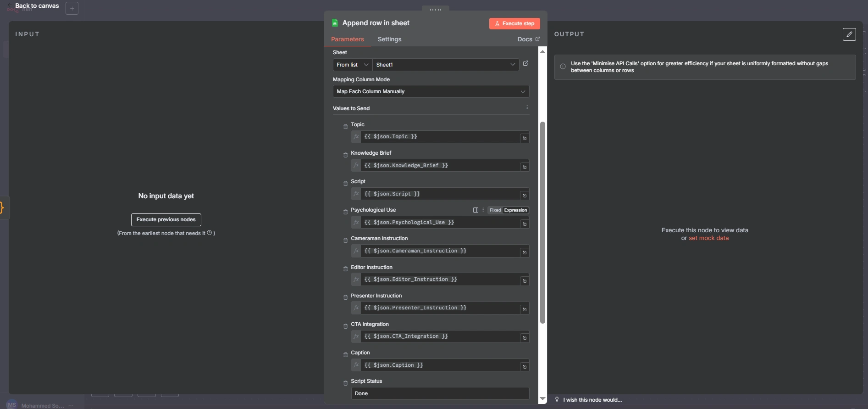
Task: Click the scrollbar down arrow in parameters panel
Action: (542, 399)
